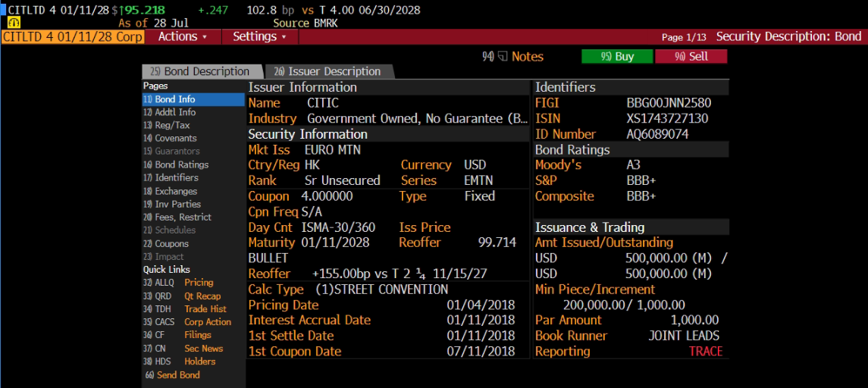Click the red TRACE reporting label

tap(706, 352)
